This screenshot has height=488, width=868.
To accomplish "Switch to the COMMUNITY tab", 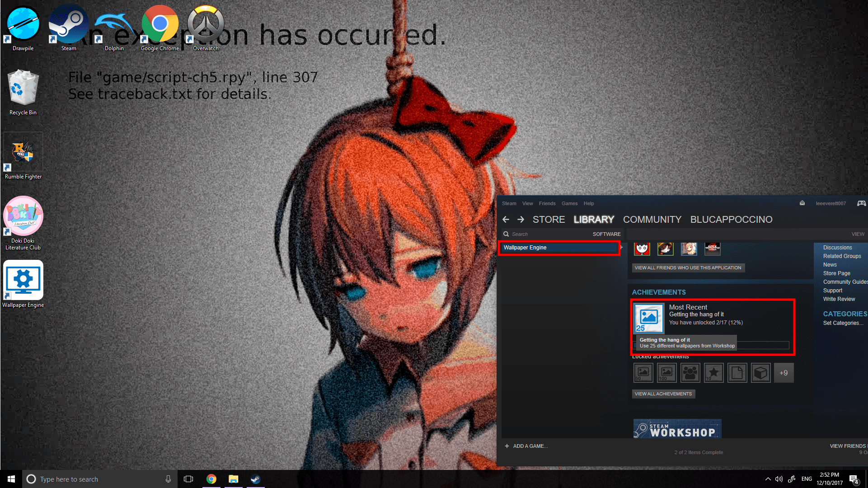I will [x=652, y=220].
